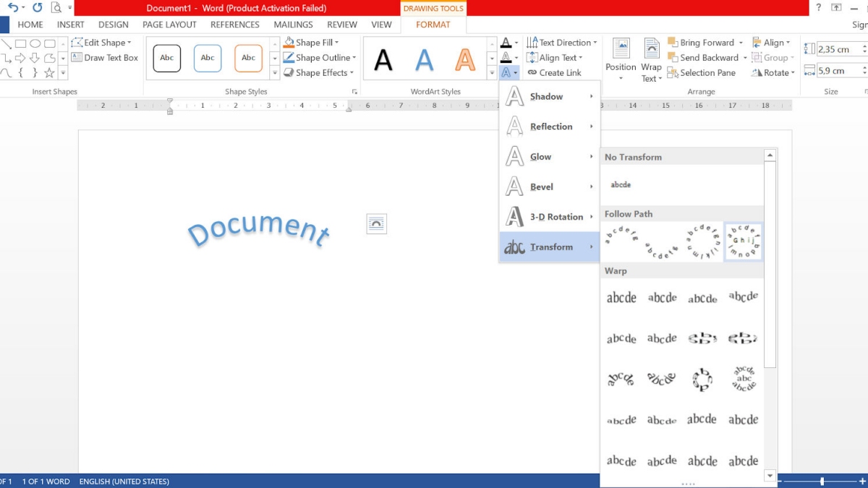Choose the five-point star shape
This screenshot has width=868, height=488.
50,73
